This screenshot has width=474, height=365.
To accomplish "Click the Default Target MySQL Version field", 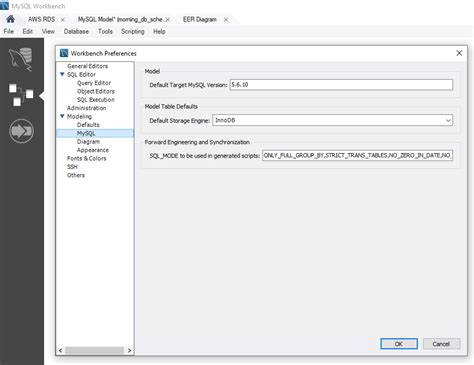I will click(x=341, y=85).
